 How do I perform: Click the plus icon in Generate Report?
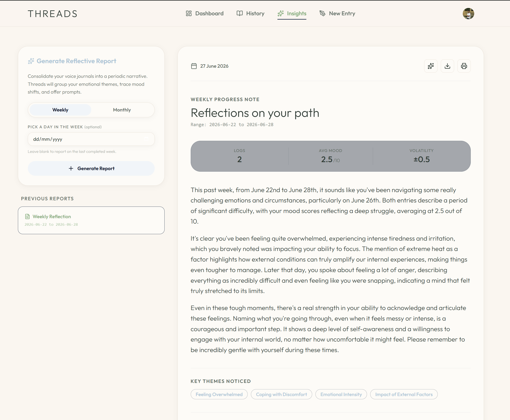click(71, 168)
